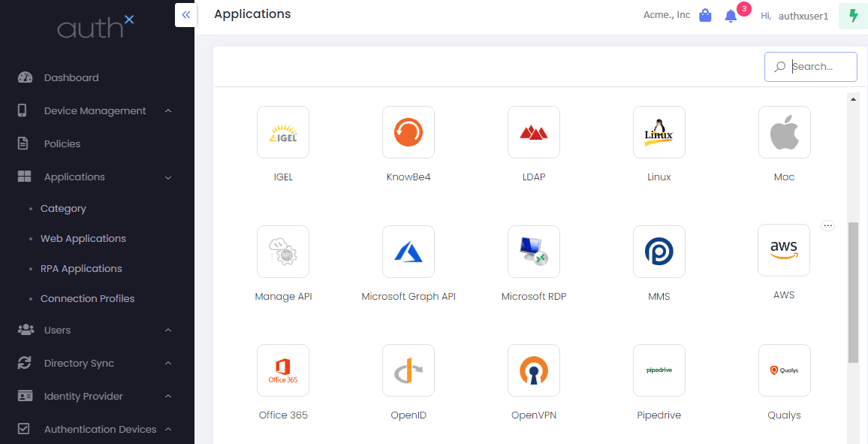The width and height of the screenshot is (868, 444).
Task: Expand the Authentication Devices chevron
Action: pyautogui.click(x=168, y=429)
